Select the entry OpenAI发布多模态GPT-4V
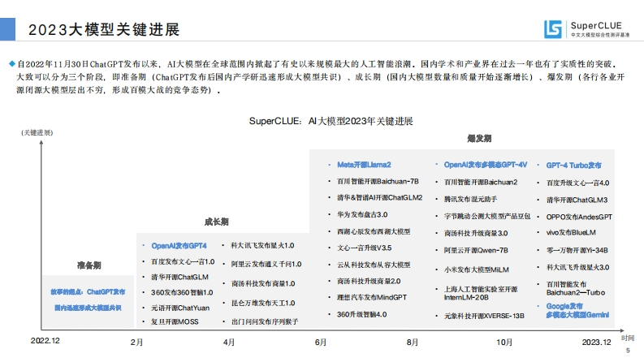The image size is (644, 362). coord(486,165)
